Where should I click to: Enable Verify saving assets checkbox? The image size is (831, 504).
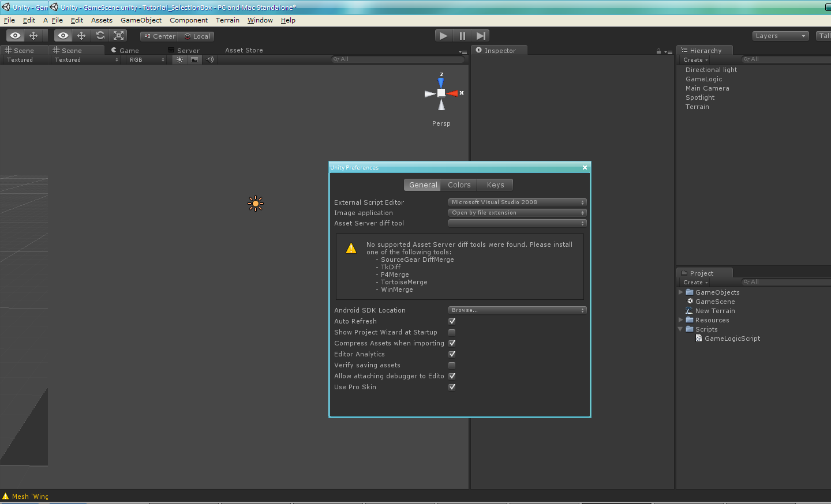pyautogui.click(x=452, y=365)
